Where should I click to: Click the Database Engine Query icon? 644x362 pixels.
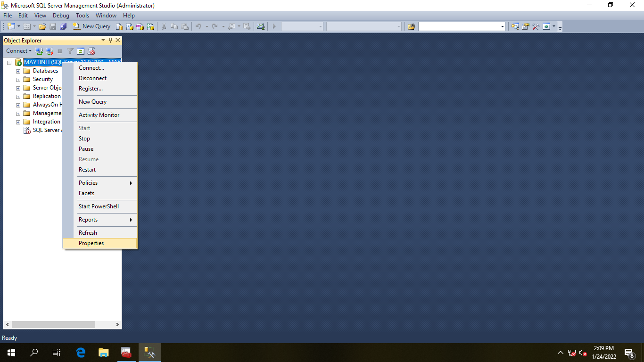tap(120, 26)
